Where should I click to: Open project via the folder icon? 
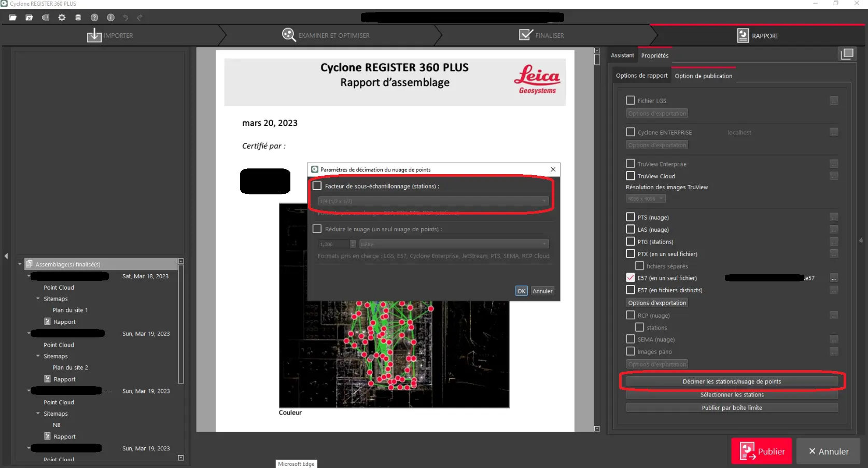[13, 18]
